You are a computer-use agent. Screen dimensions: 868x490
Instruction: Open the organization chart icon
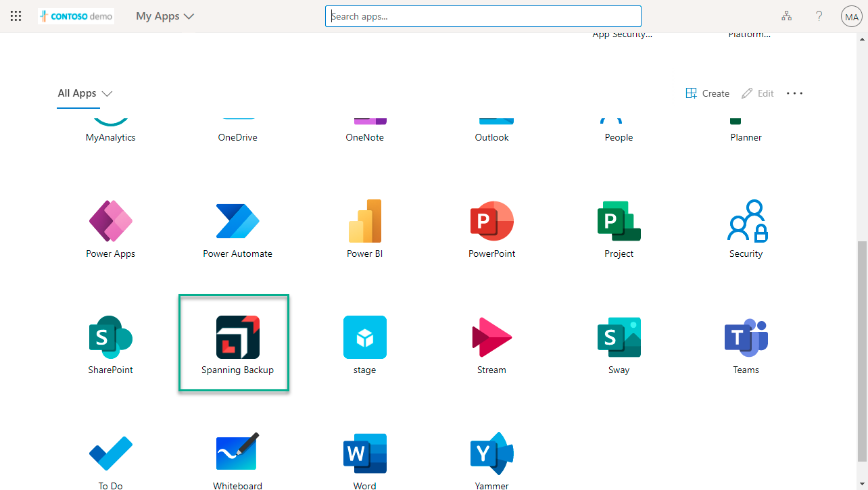point(786,16)
